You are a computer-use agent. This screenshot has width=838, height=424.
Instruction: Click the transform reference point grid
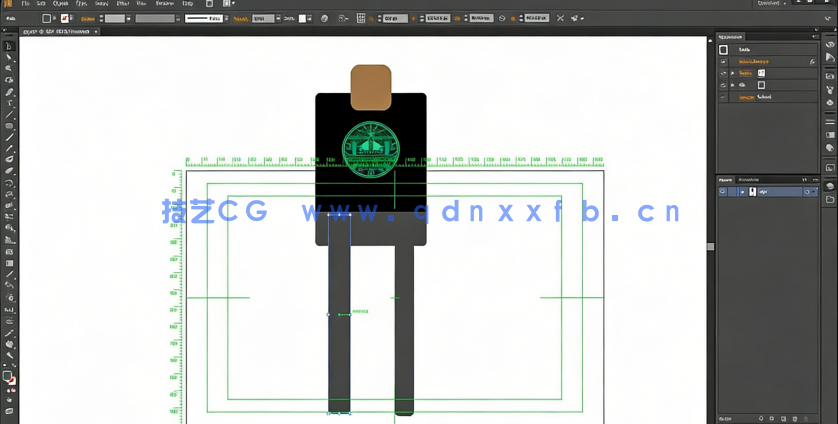tap(361, 18)
